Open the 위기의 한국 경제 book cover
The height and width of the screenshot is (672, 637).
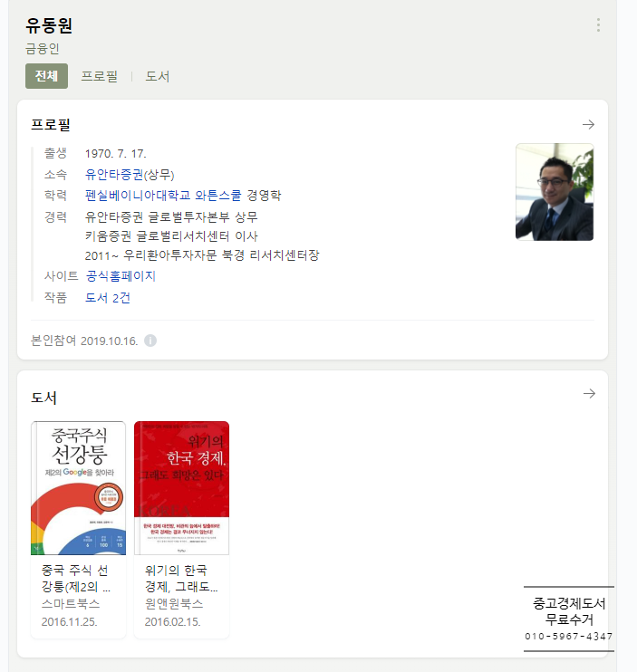pos(182,488)
